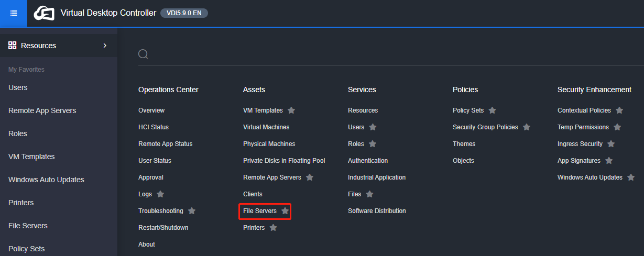Go to Virtual Machines under Assets

[266, 127]
